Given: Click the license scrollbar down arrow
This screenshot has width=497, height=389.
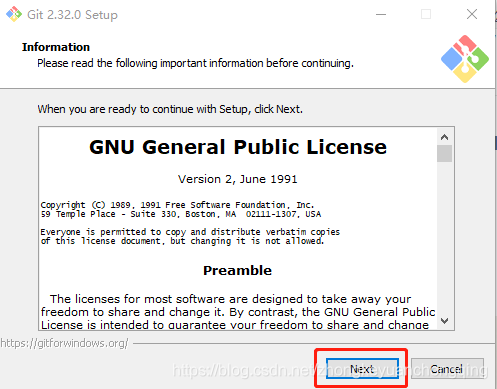Looking at the screenshot, I should [444, 321].
